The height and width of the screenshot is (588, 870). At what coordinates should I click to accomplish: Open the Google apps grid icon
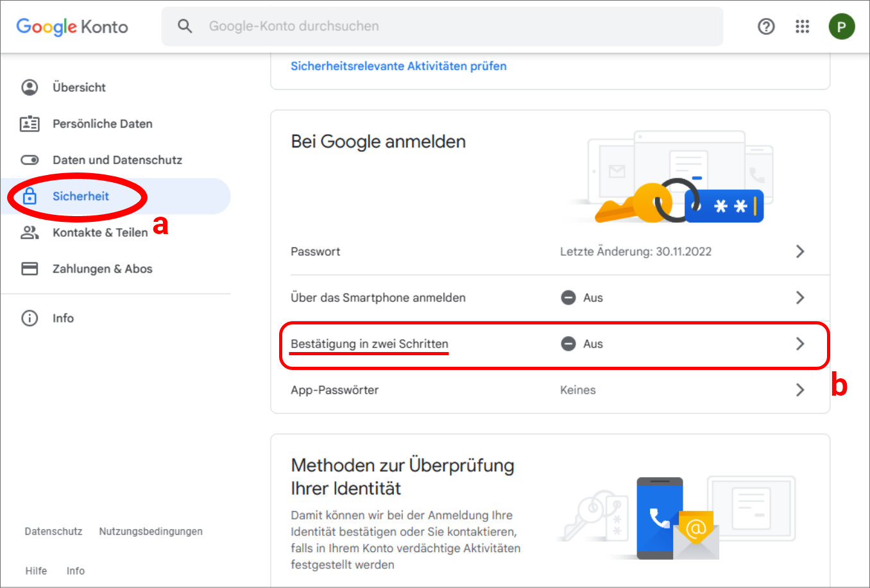(x=802, y=26)
